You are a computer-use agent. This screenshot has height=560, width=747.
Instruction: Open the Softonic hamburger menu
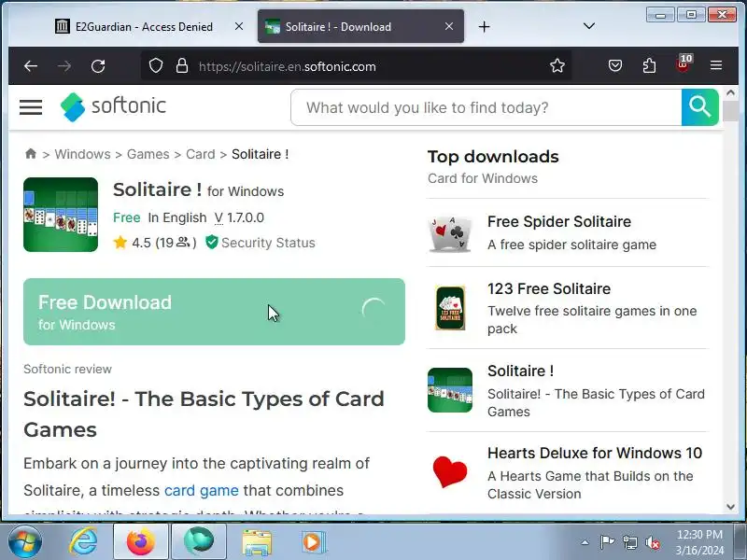(x=31, y=107)
